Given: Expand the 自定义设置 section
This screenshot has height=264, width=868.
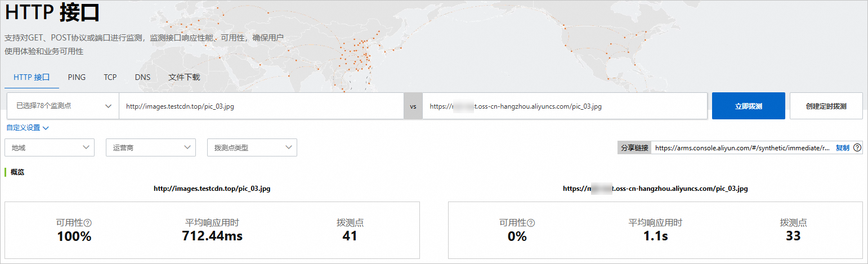Looking at the screenshot, I should point(28,128).
